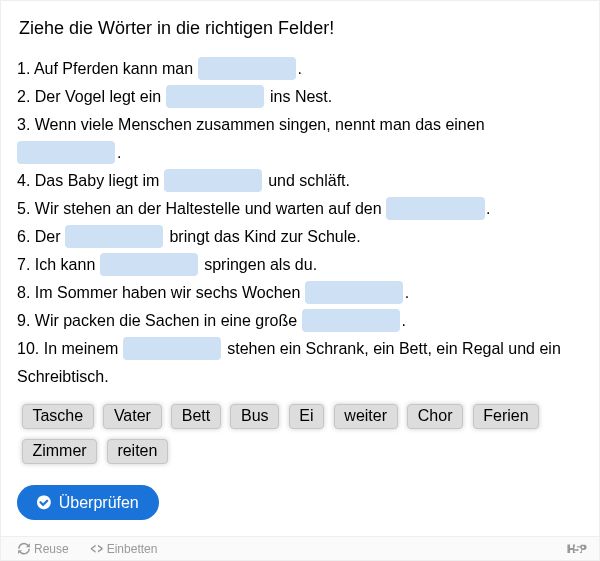Screen dimensions: 600x561
Task: Click the blank field in sentence 6
Action: tap(114, 236)
